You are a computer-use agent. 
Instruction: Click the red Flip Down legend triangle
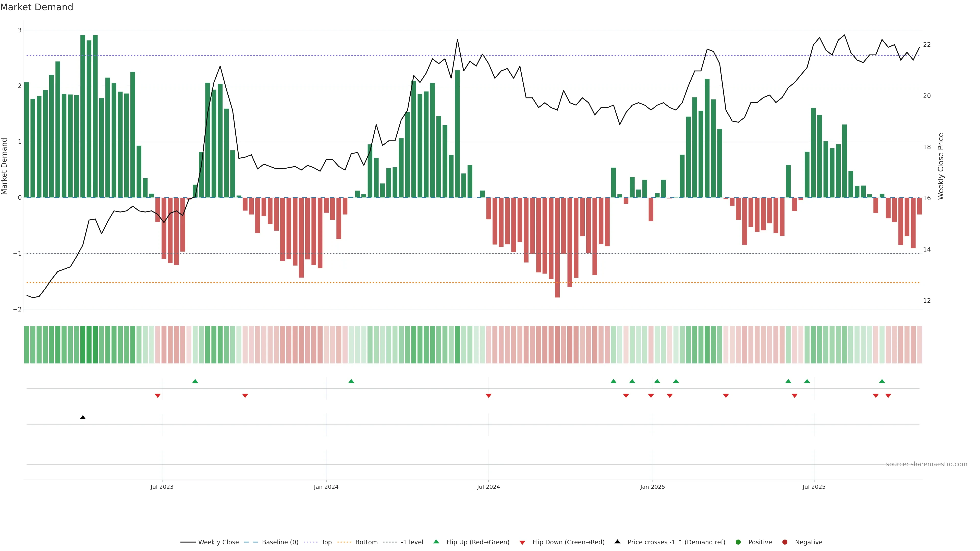(522, 543)
